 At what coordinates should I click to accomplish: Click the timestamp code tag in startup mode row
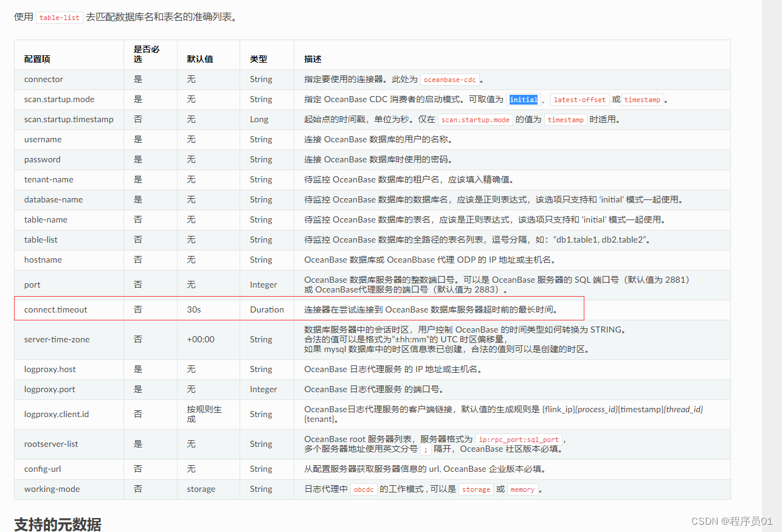[x=642, y=99]
